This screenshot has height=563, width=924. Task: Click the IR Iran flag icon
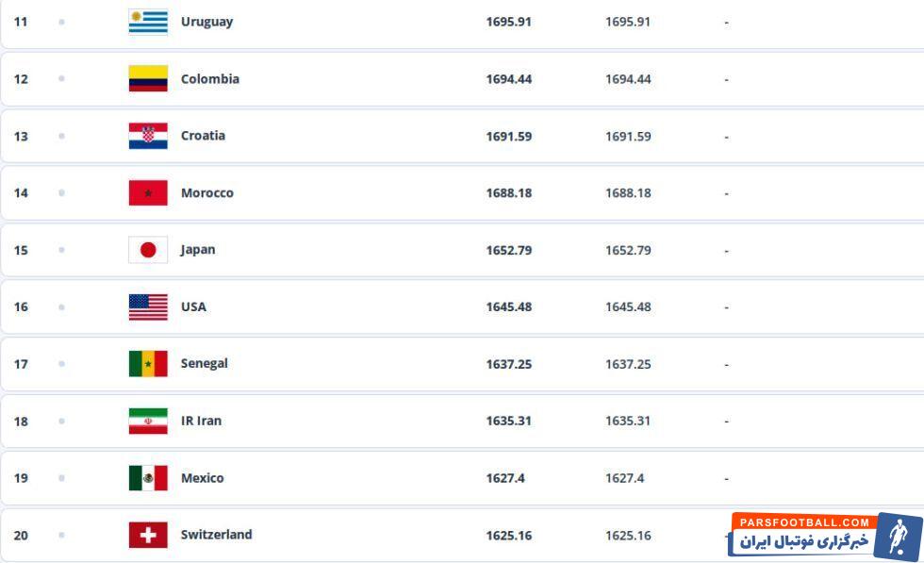(148, 422)
